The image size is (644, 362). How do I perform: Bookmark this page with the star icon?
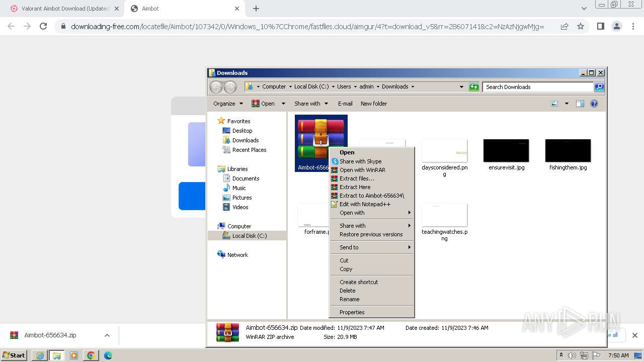coord(581,26)
